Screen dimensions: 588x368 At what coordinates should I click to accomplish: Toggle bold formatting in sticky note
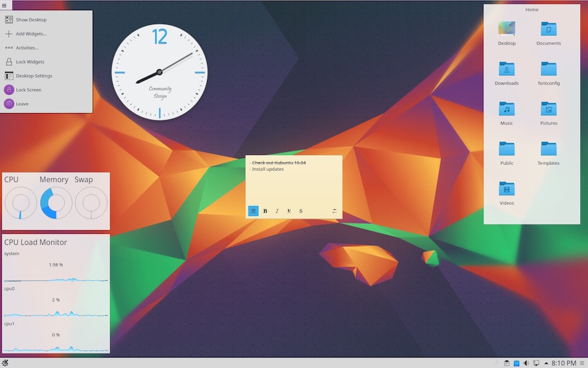[265, 211]
